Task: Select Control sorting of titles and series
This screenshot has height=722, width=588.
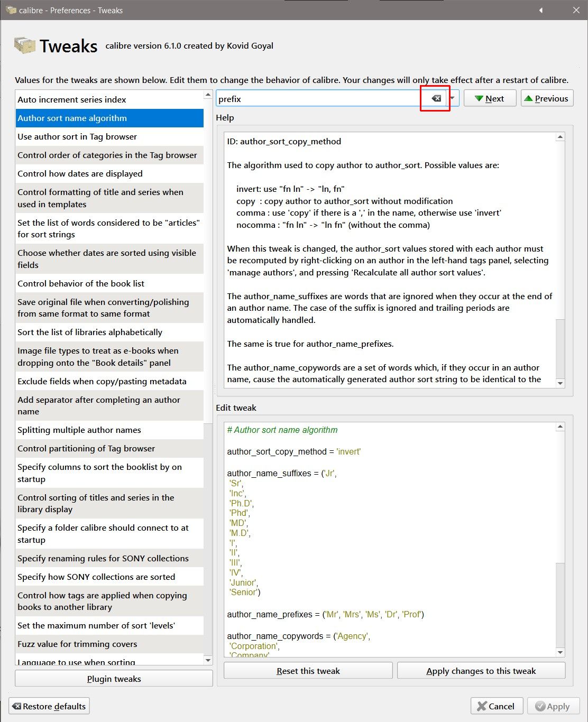Action: point(109,503)
